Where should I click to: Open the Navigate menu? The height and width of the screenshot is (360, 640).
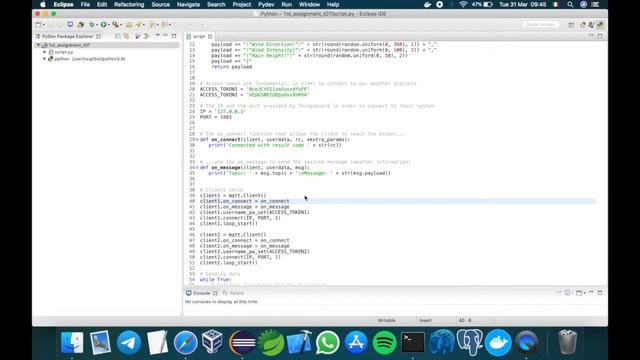click(x=188, y=4)
